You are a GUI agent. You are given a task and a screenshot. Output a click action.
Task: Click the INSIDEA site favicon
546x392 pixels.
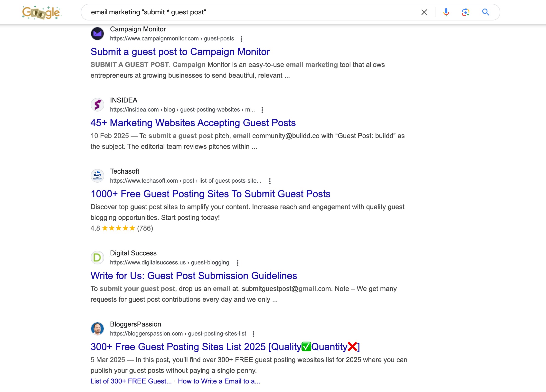click(97, 104)
